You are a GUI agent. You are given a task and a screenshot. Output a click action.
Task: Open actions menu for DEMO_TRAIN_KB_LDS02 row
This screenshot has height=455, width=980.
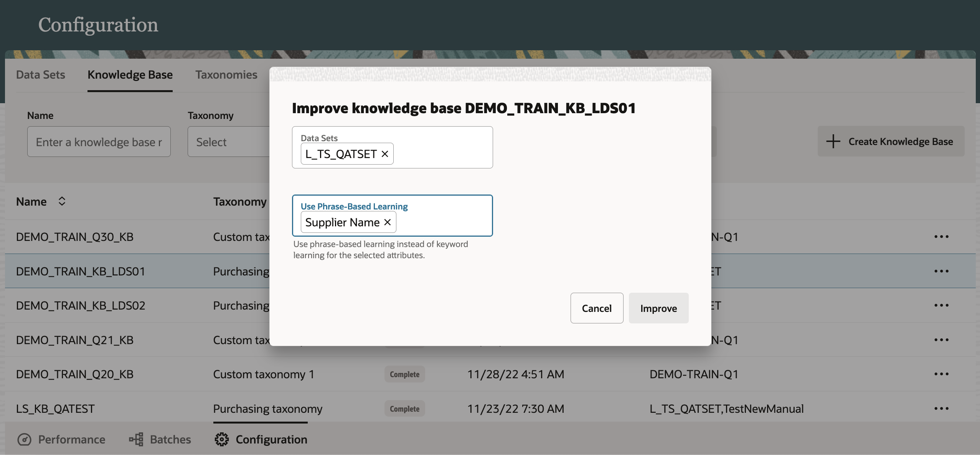[941, 305]
